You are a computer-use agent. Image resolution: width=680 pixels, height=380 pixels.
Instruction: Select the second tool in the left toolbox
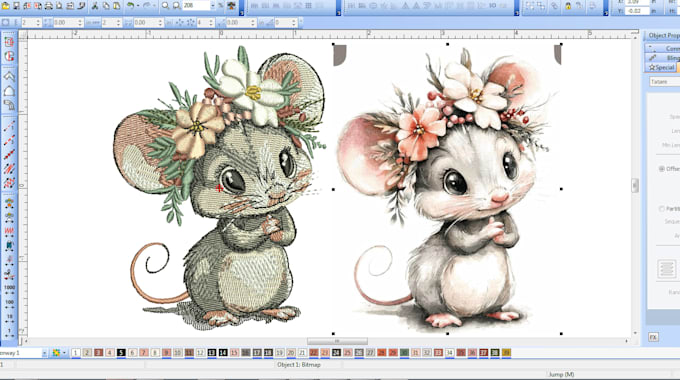9,56
